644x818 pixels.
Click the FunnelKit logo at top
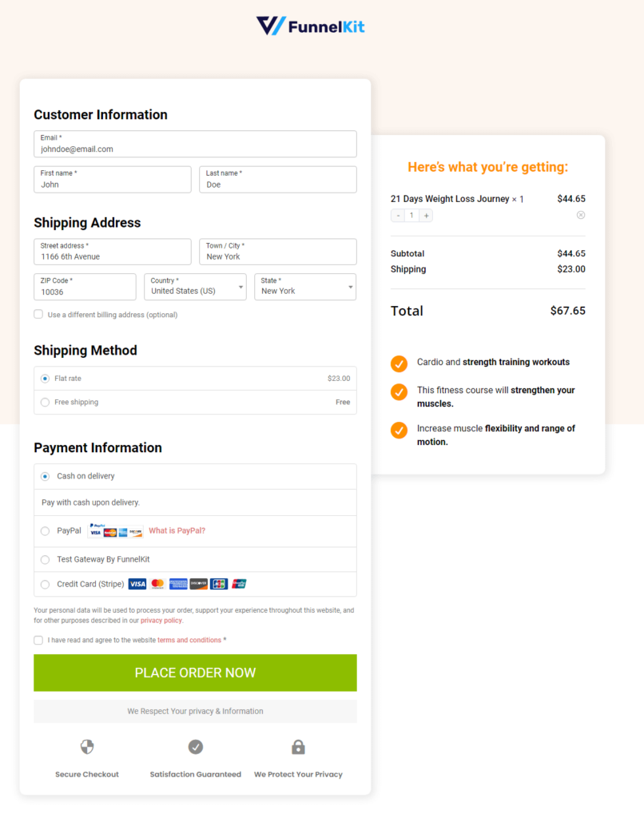coord(310,26)
